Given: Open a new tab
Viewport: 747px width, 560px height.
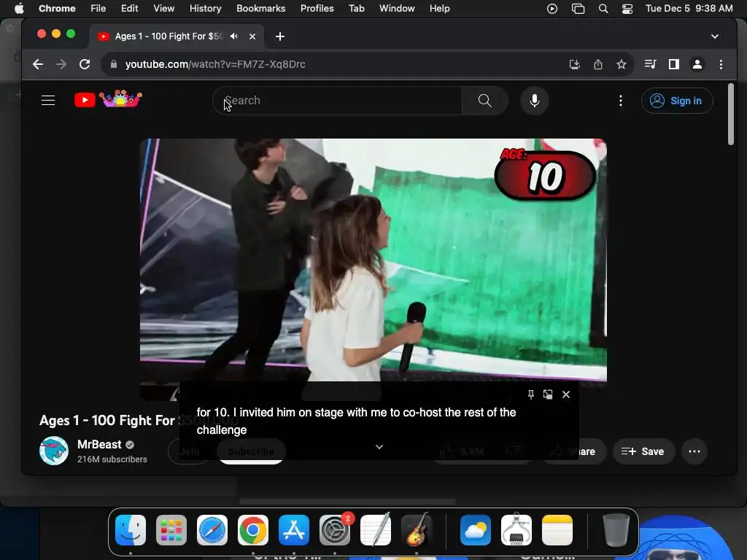Looking at the screenshot, I should point(280,36).
